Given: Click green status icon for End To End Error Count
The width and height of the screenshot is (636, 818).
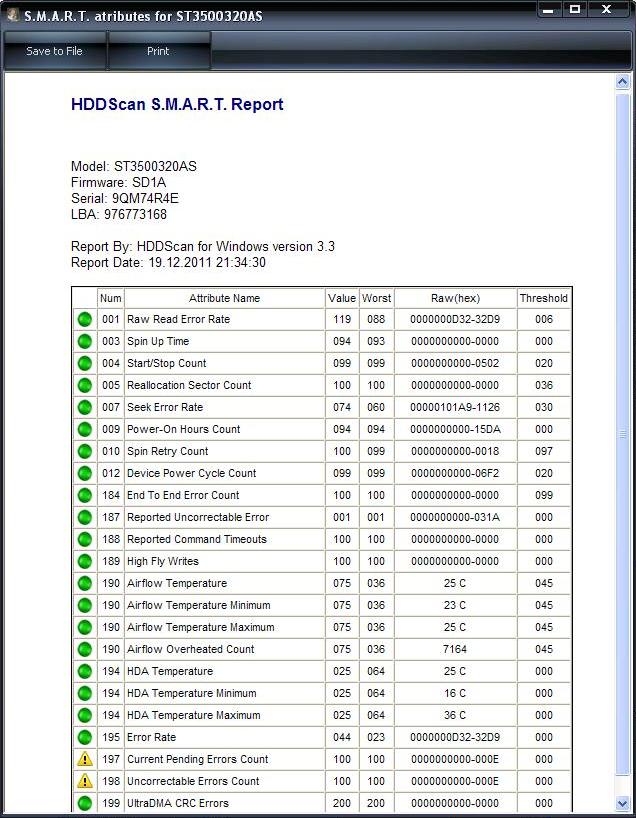Looking at the screenshot, I should click(x=85, y=495).
